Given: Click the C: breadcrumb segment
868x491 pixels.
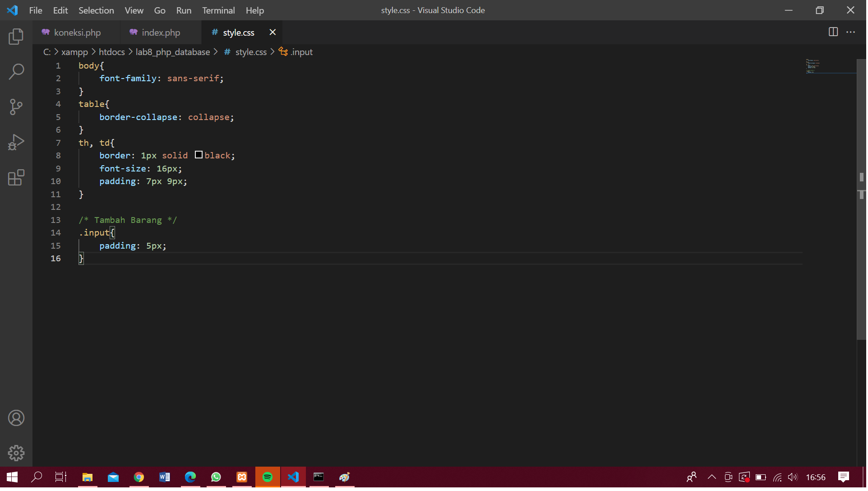Looking at the screenshot, I should click(x=47, y=52).
